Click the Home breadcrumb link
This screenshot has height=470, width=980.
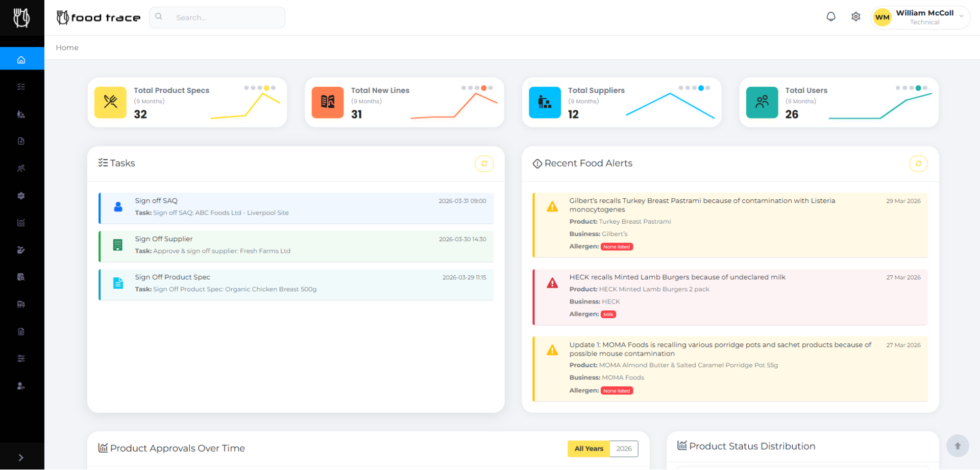pyautogui.click(x=67, y=48)
